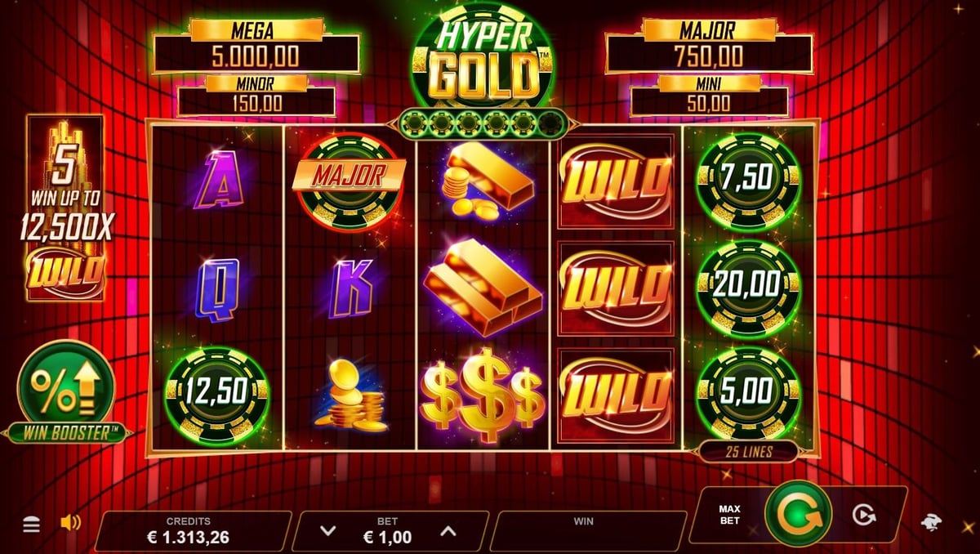This screenshot has height=554, width=980.
Task: Open the Mini jackpot display
Action: 709,96
